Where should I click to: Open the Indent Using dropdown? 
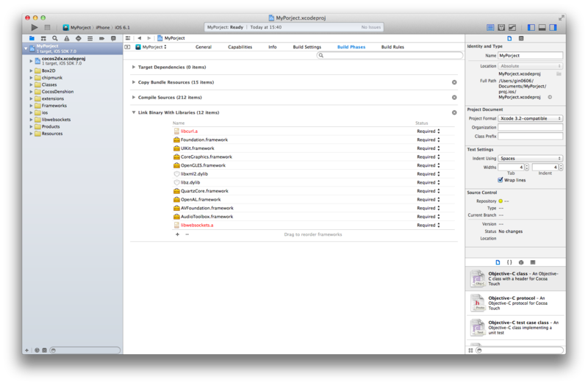(530, 159)
